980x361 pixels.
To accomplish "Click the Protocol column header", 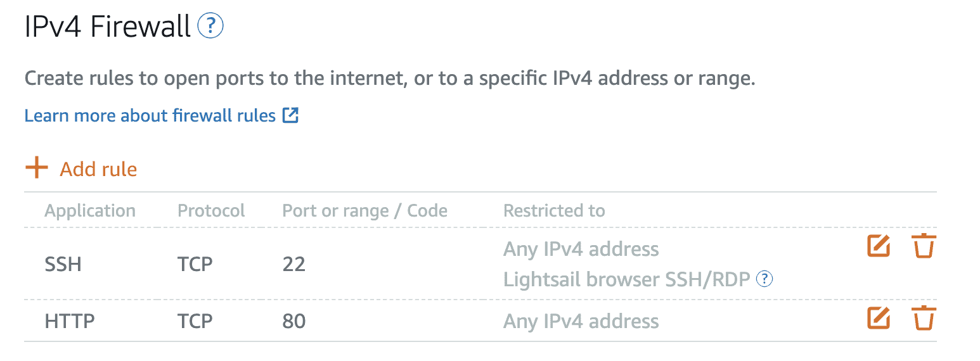I will [211, 211].
